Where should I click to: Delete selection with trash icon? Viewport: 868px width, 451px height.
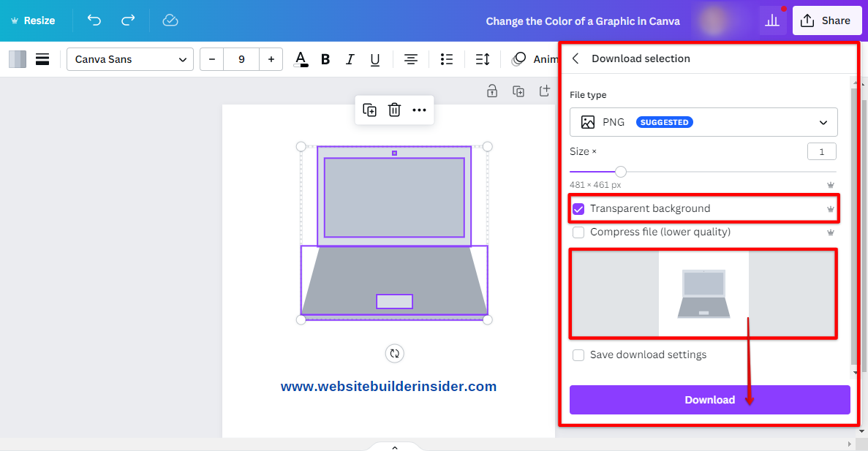tap(394, 110)
